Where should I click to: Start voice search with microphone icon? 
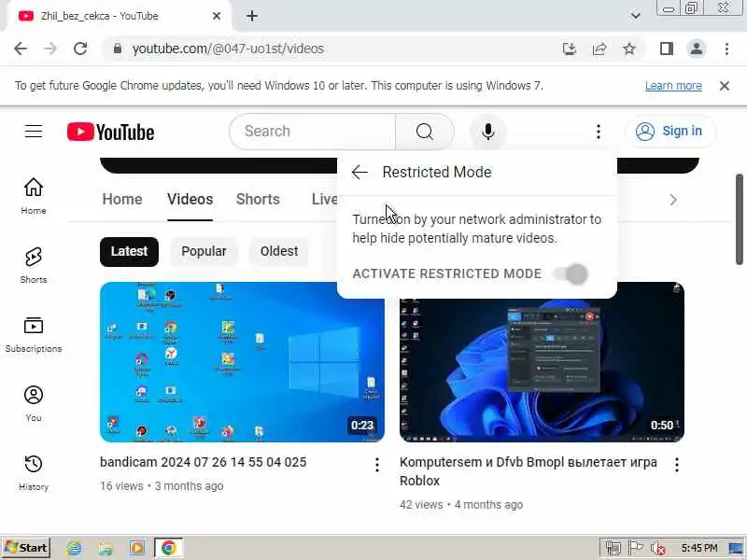click(487, 132)
